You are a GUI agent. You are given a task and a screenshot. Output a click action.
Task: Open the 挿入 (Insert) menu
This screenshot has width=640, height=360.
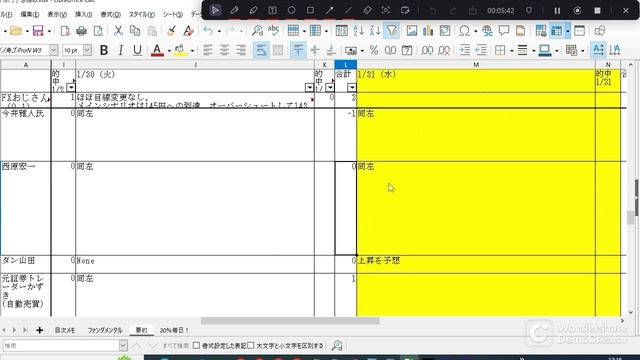83,14
